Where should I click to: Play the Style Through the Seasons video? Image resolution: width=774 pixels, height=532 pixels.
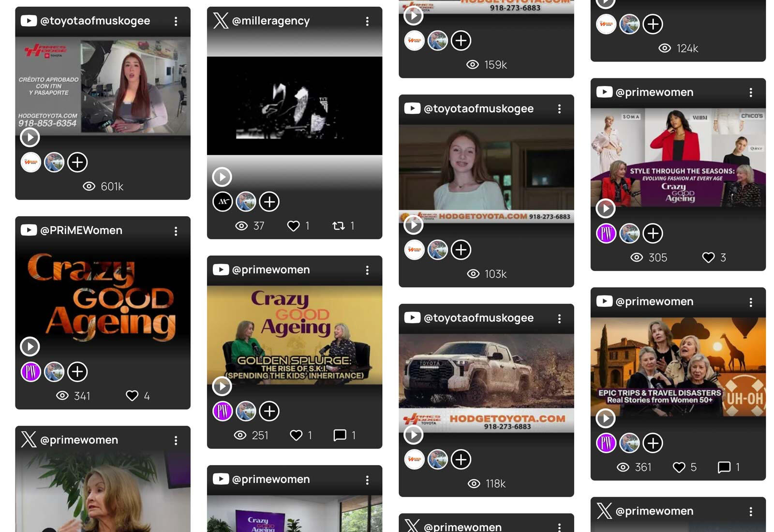606,208
